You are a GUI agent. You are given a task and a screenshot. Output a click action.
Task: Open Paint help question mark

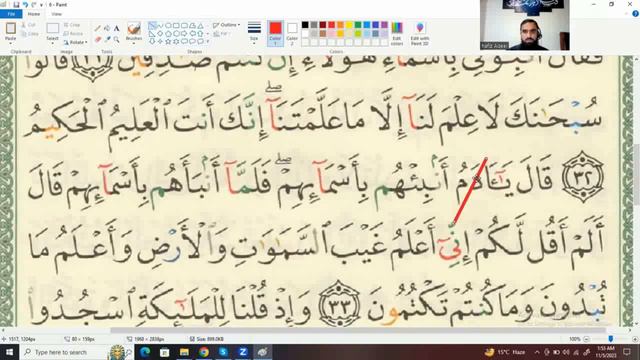click(635, 14)
